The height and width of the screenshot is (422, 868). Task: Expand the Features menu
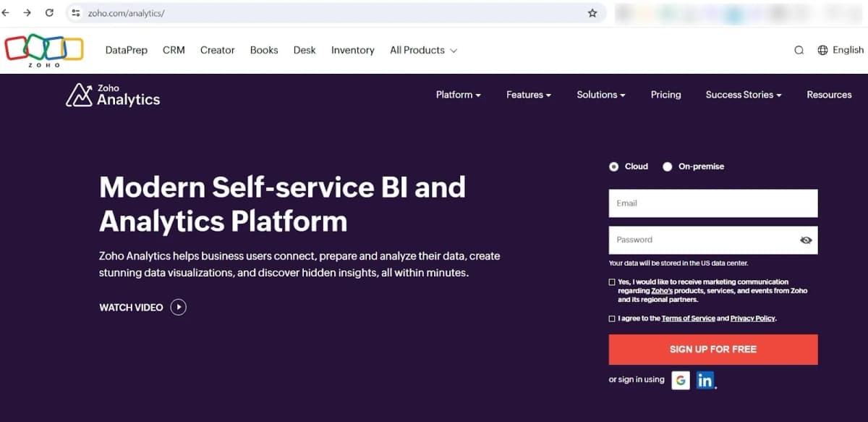point(529,95)
